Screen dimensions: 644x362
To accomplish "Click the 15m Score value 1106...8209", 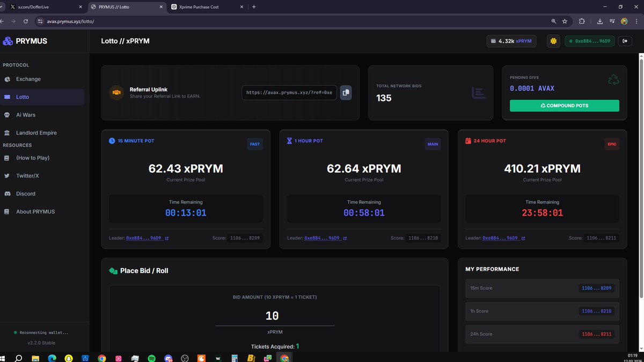I will click(x=596, y=288).
